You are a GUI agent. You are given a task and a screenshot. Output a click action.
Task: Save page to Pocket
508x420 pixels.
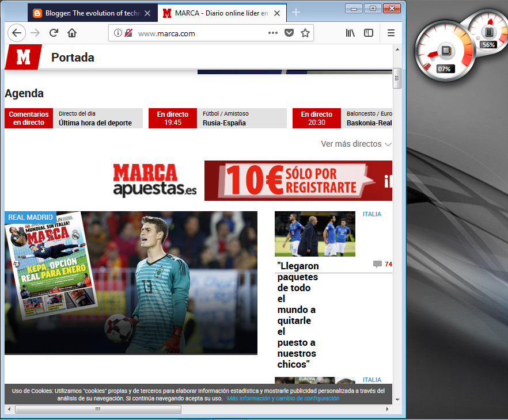pos(289,33)
